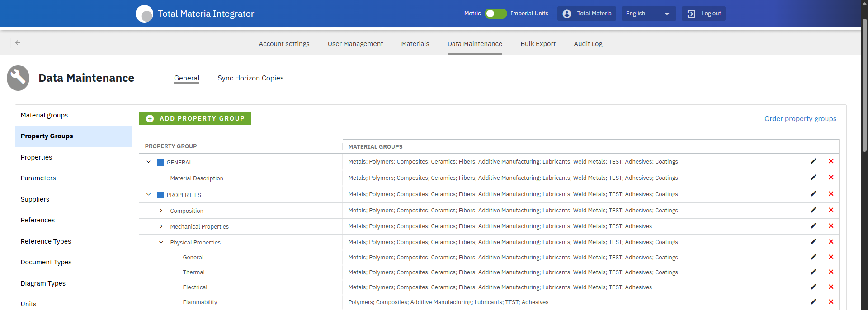
Task: Click the blue square next to GENERAL
Action: (160, 163)
